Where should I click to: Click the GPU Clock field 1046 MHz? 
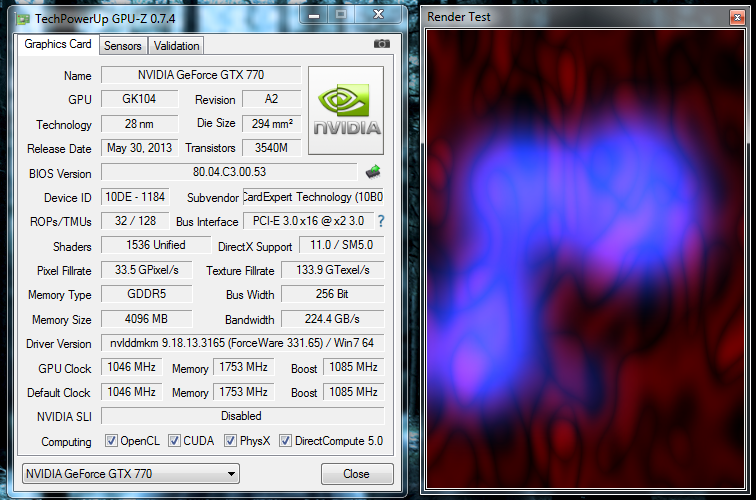(x=132, y=367)
